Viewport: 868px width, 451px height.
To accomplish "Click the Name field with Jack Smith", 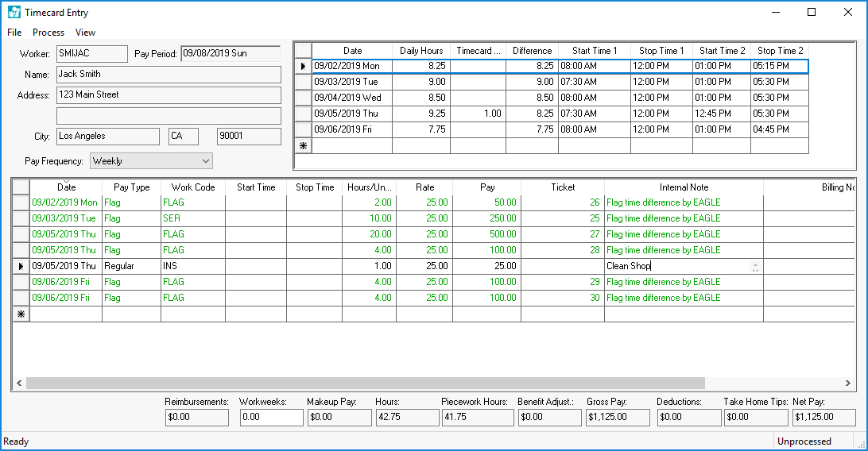I will pos(168,75).
